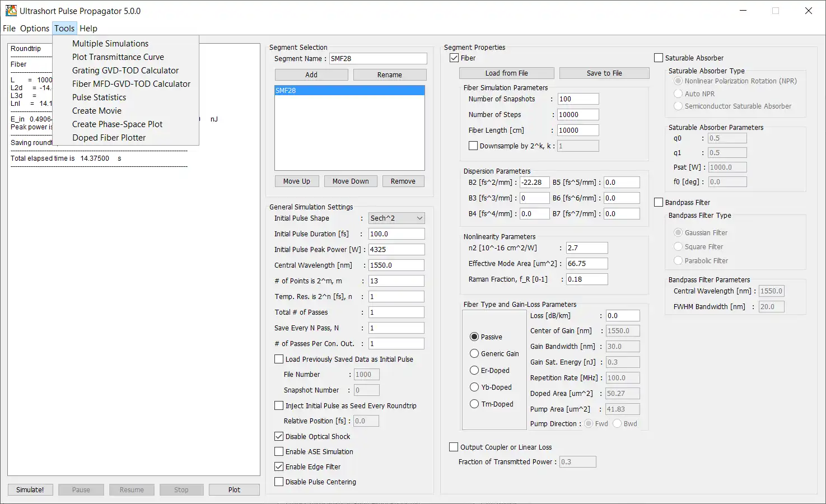This screenshot has height=504, width=826.
Task: Click the Loss [dB/km] field
Action: [623, 315]
